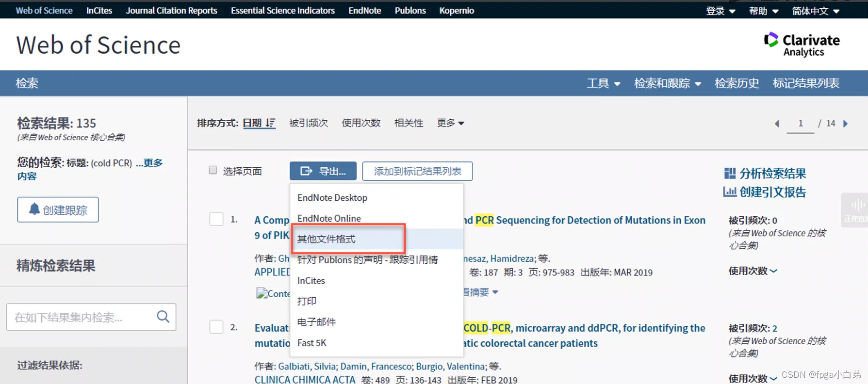Image resolution: width=868 pixels, height=384 pixels.
Task: Click 检索 in the blue navigation bar
Action: (27, 83)
